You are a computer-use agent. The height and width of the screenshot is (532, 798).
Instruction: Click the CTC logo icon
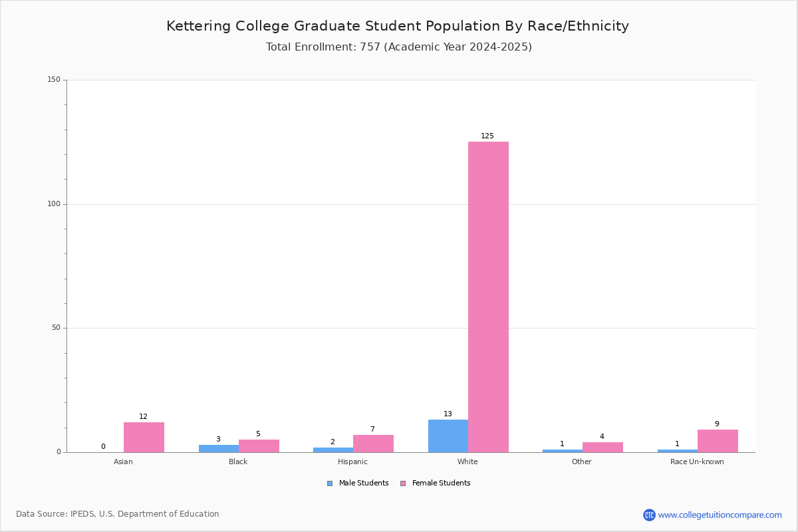[x=649, y=515]
